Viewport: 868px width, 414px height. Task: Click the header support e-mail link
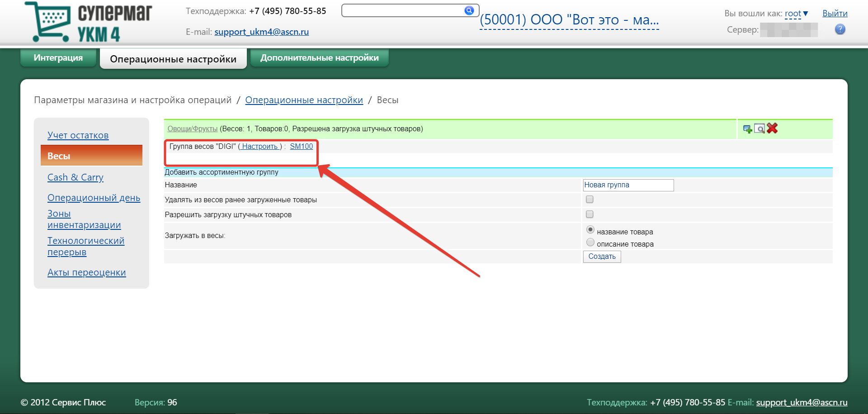[x=262, y=32]
